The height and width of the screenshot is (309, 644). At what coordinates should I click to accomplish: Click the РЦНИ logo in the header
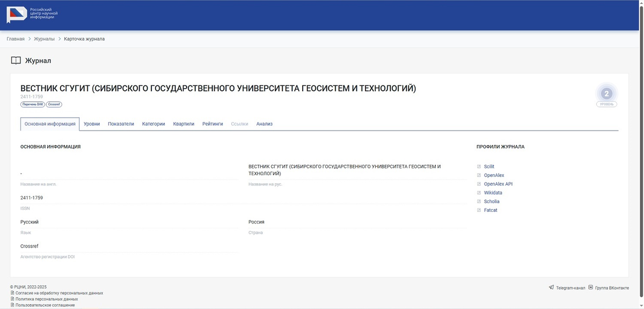click(32, 15)
